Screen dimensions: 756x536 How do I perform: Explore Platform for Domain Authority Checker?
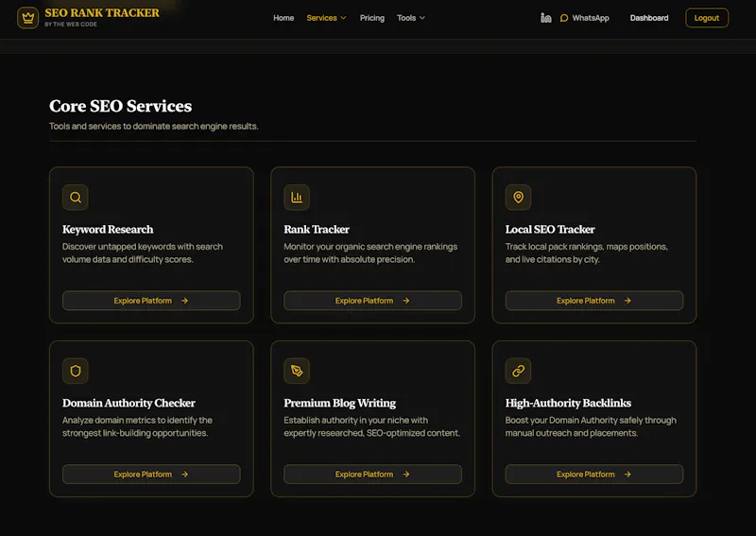(x=151, y=475)
